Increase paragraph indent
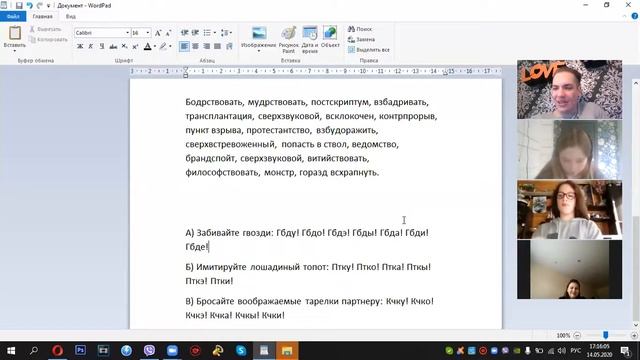Viewport: 640px width, 360px height. click(x=196, y=33)
